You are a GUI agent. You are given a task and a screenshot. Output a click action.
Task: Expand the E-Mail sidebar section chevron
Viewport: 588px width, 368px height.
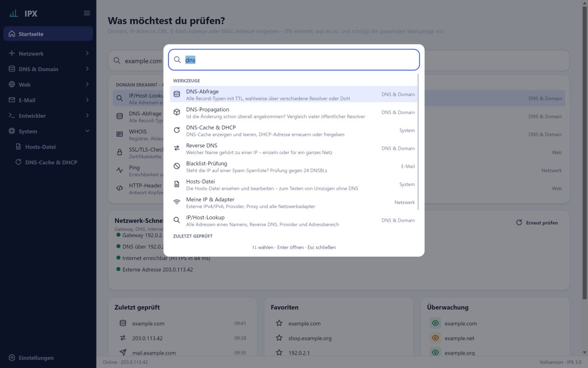click(x=87, y=100)
